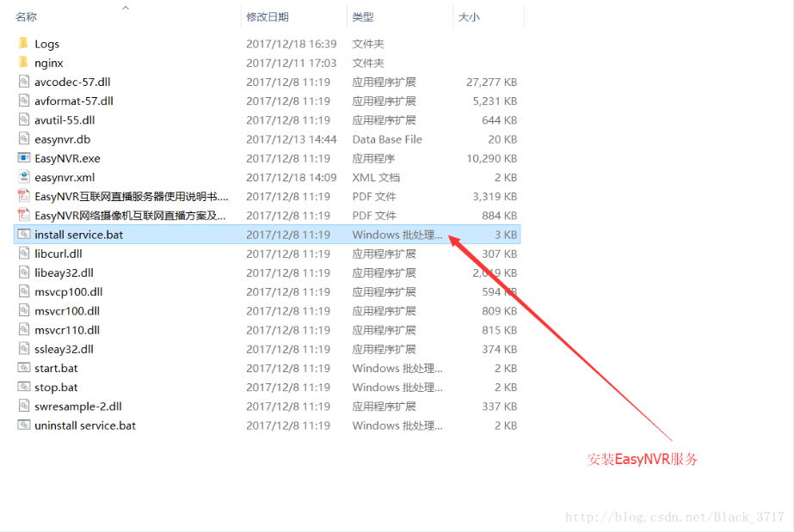794x532 pixels.
Task: Click the 3,319 KB size value
Action: click(x=495, y=196)
